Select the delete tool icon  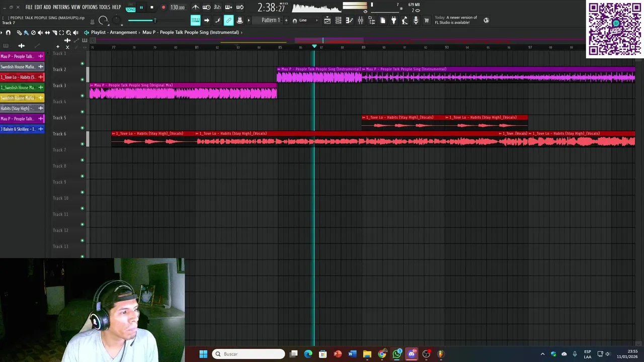(x=33, y=32)
